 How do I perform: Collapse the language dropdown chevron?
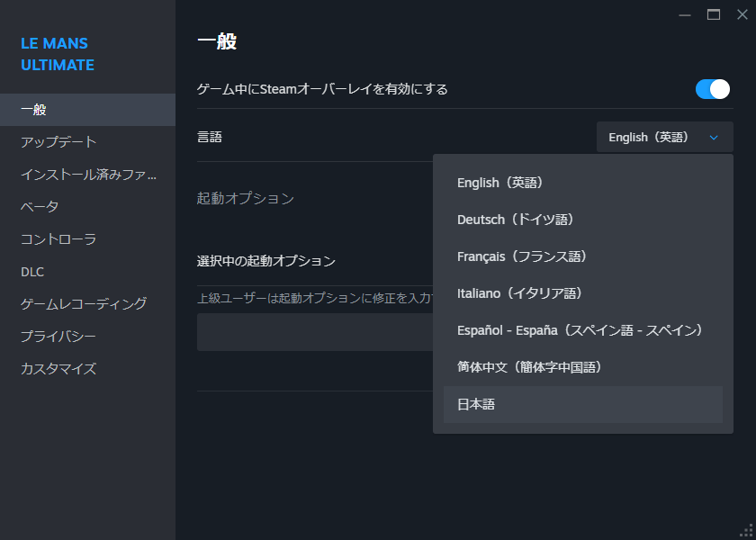point(715,137)
